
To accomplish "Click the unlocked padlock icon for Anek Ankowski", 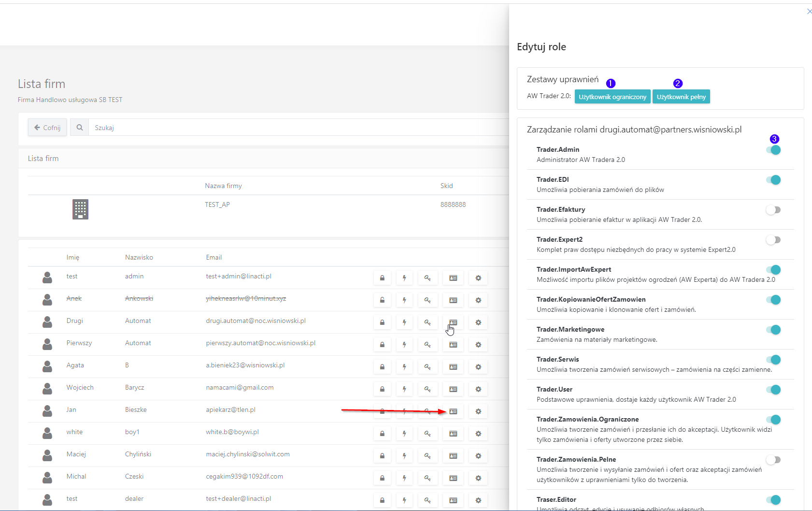I will click(x=382, y=300).
